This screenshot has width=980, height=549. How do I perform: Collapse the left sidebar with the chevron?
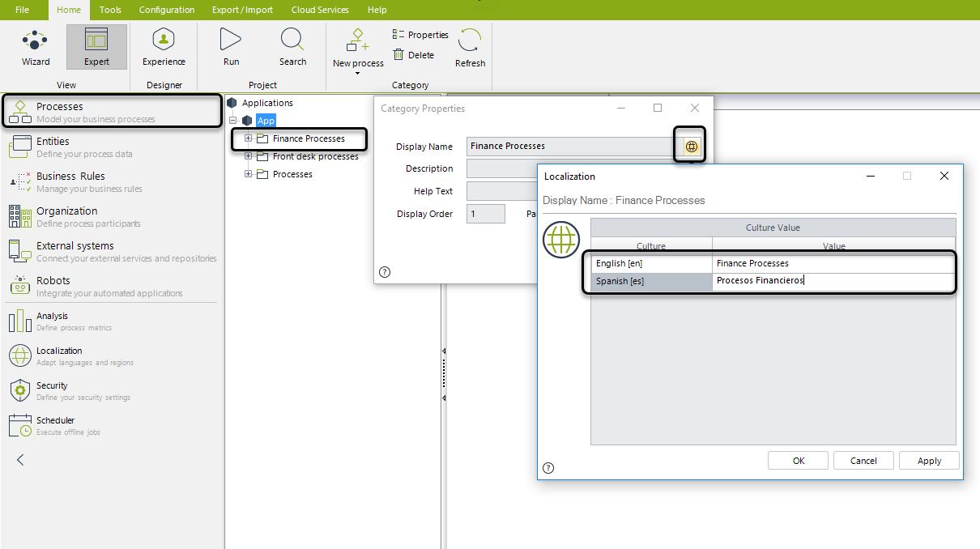pos(20,460)
